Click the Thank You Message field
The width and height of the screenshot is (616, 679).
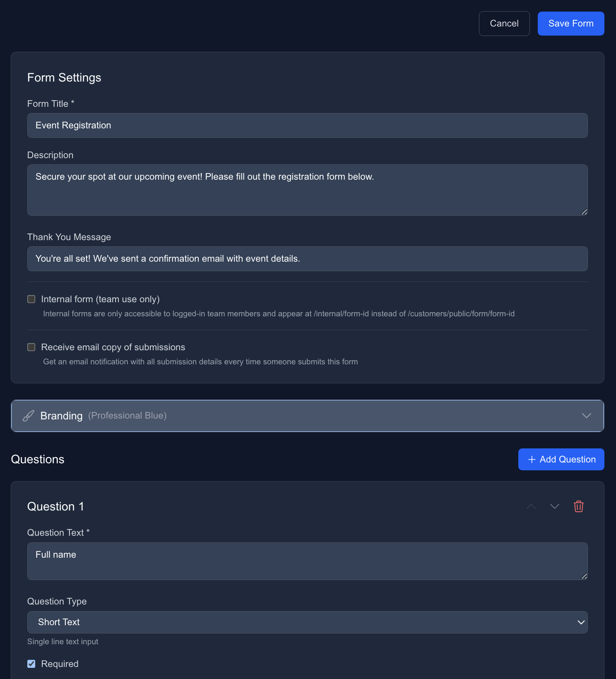[x=307, y=258]
